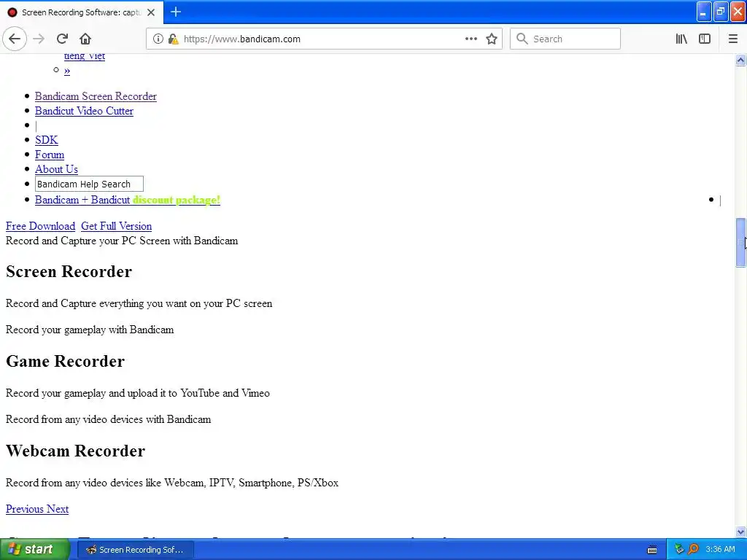Click the keyboard icon in the taskbar

(x=652, y=550)
